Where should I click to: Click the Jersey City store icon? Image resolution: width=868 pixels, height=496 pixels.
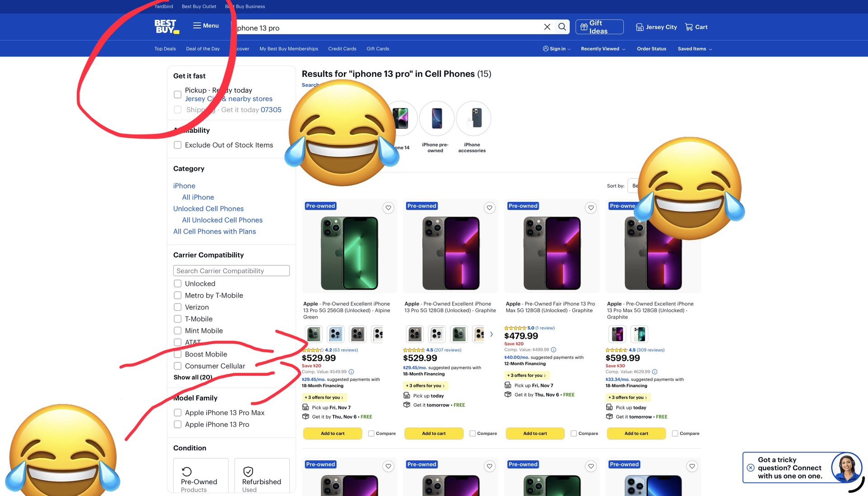[640, 27]
